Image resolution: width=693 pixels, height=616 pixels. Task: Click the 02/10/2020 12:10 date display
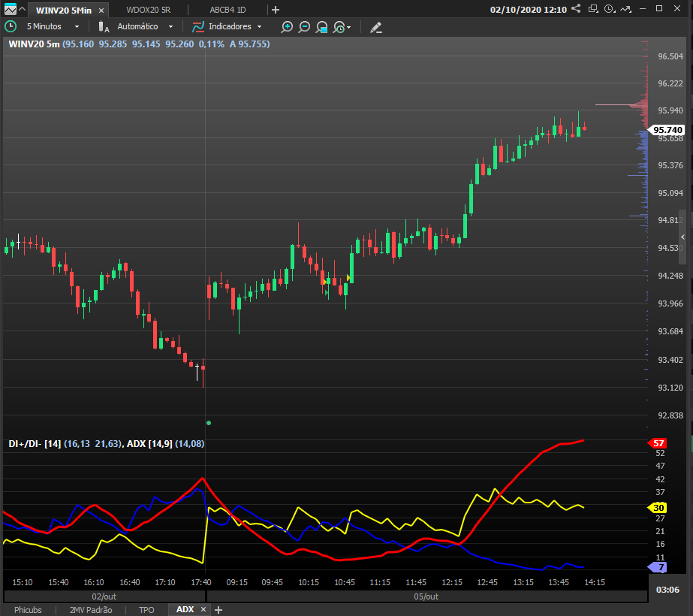pos(528,10)
